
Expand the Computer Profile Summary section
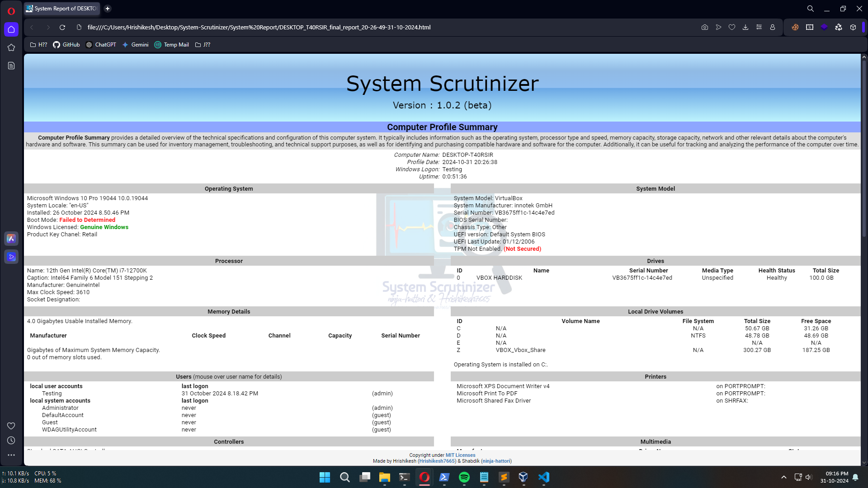point(442,127)
